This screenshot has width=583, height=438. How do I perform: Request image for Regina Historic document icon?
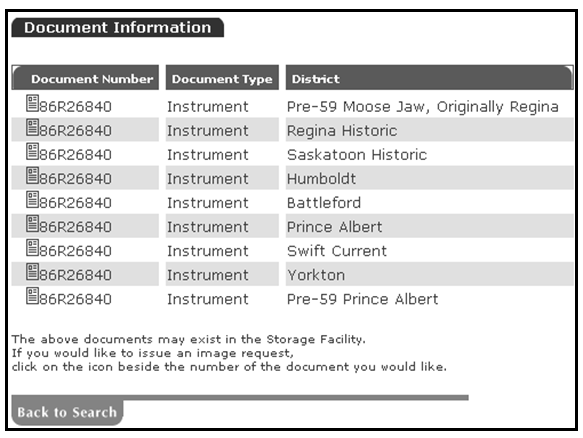point(32,127)
